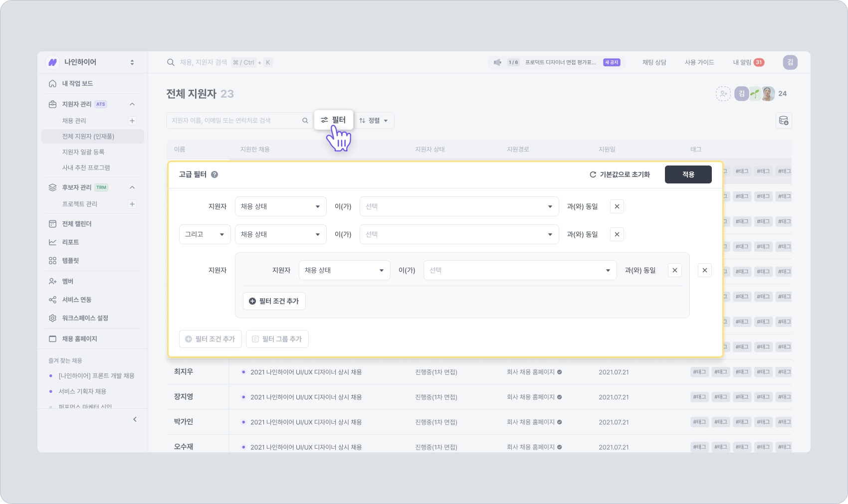This screenshot has width=848, height=504.
Task: Click the add member icon
Action: [x=723, y=93]
